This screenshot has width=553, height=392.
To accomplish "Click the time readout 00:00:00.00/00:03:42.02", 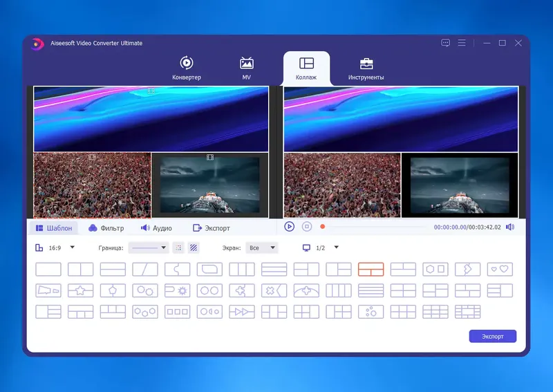I will tap(467, 227).
